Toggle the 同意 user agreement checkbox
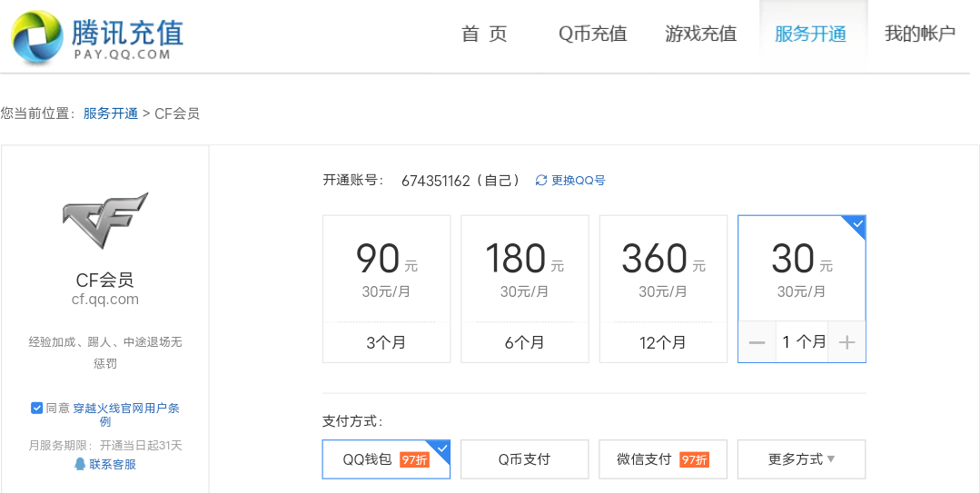 coord(36,408)
